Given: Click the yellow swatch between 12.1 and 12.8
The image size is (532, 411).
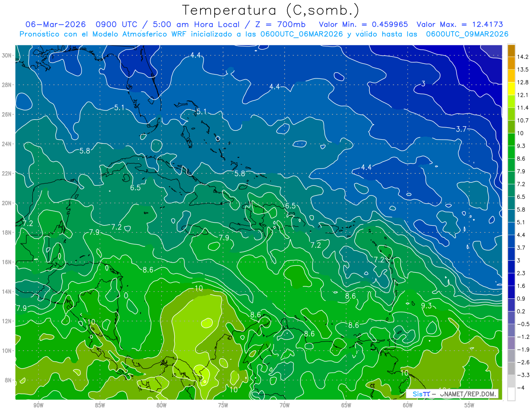Looking at the screenshot, I should [511, 89].
